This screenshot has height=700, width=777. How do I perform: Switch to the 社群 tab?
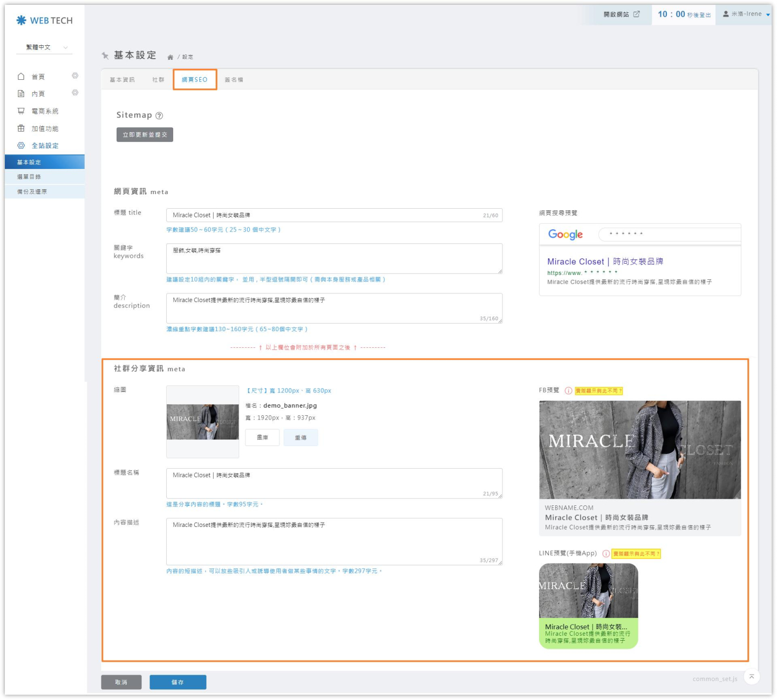point(158,80)
